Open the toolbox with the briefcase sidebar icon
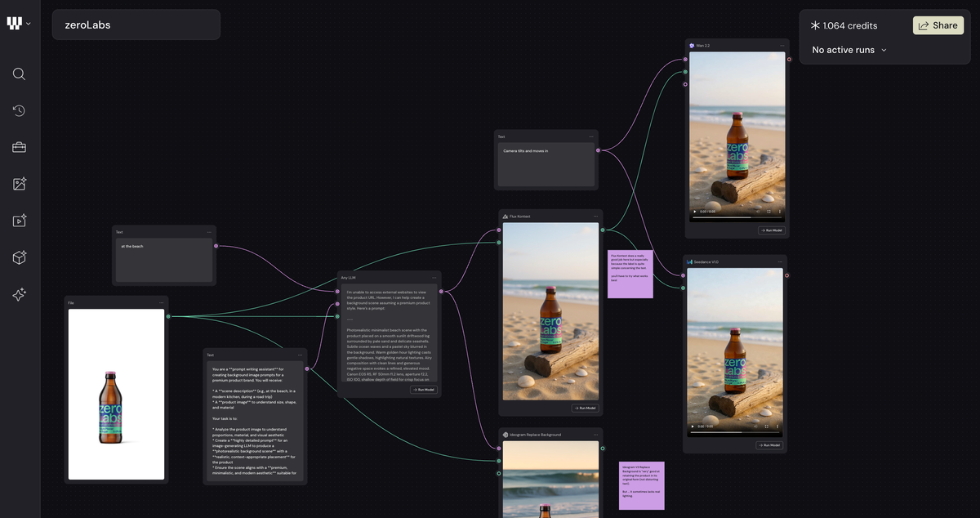 coord(18,147)
